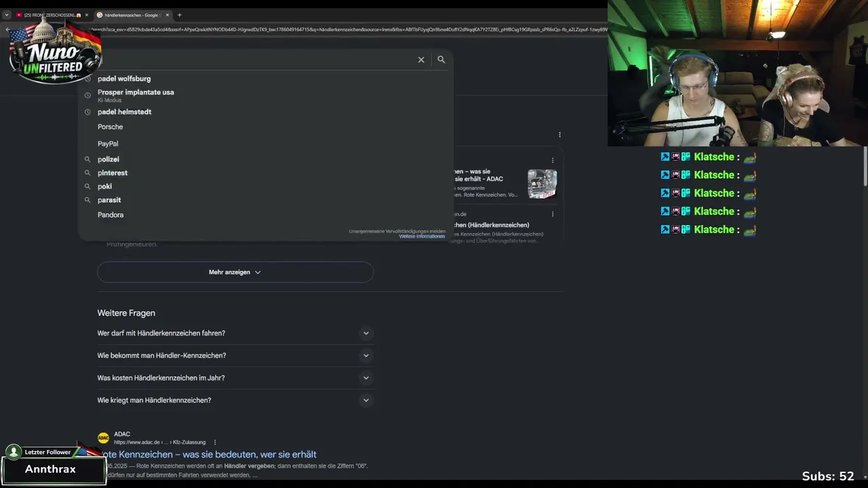Click search icon beside 'parasit'
This screenshot has height=488, width=868.
click(87, 200)
